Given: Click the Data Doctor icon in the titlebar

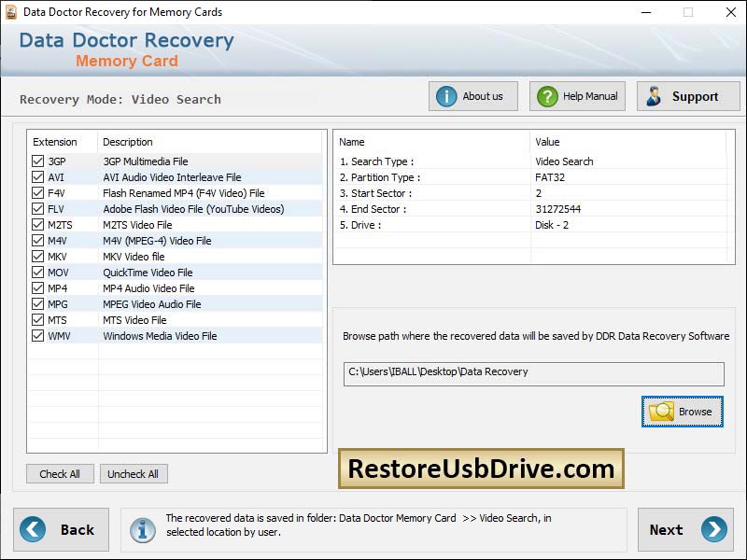Looking at the screenshot, I should click(12, 12).
